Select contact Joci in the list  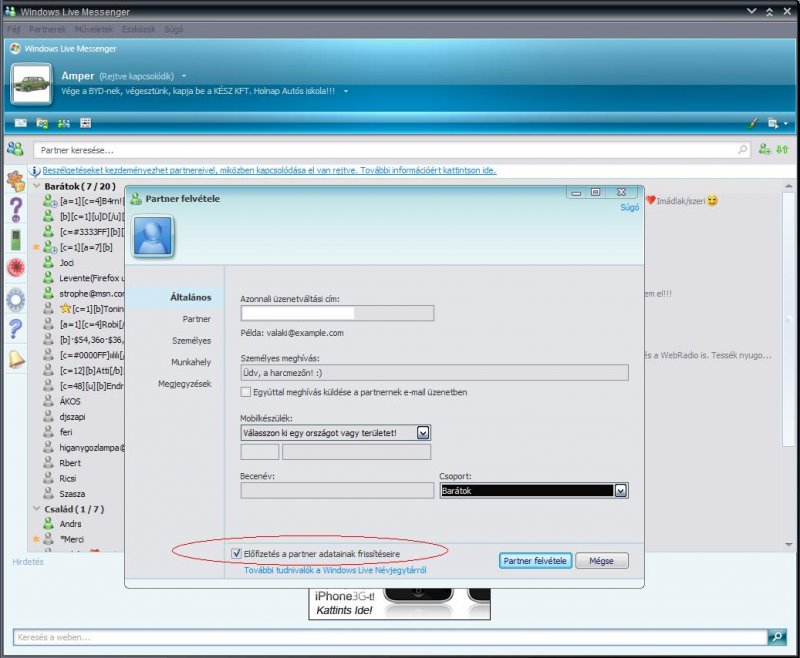tap(67, 263)
